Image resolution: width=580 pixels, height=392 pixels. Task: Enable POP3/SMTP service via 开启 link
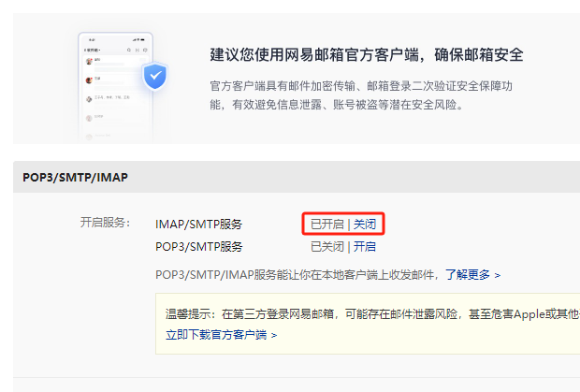(x=365, y=247)
